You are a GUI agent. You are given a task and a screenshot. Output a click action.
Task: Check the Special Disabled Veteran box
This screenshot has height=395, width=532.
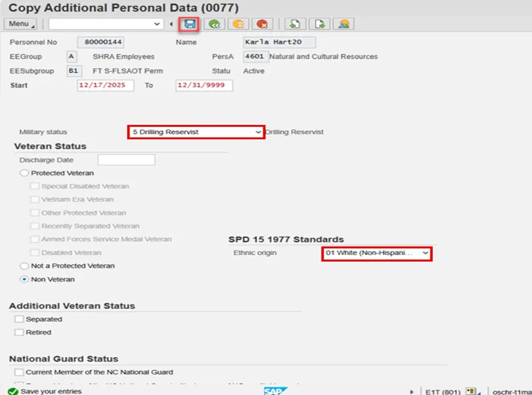pos(34,186)
